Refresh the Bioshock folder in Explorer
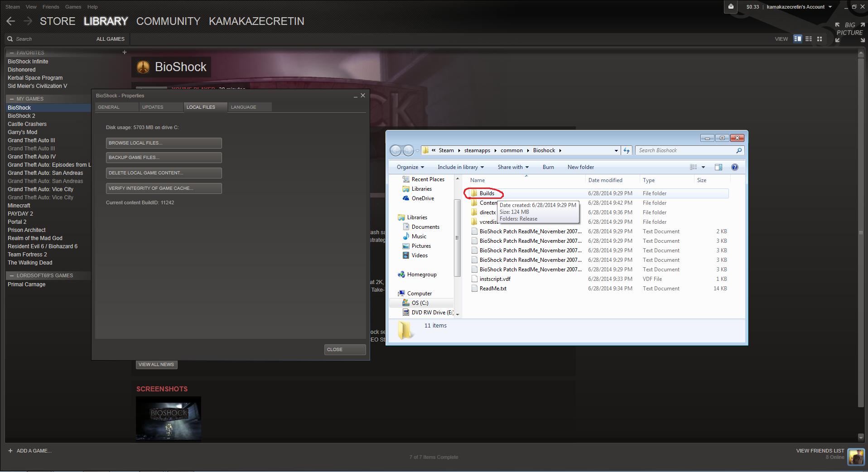 coord(627,150)
